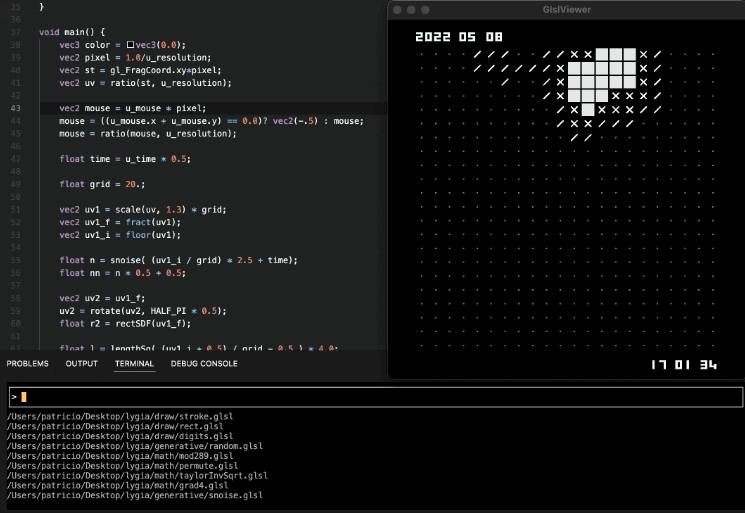Select the TERMINAL tab
The image size is (745, 513).
(x=134, y=363)
